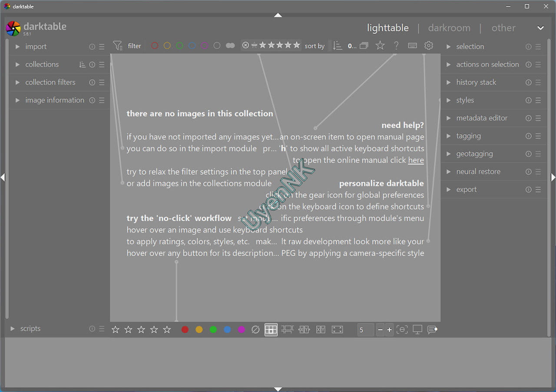
Task: Increase thumbnails per row with the plus button
Action: 389,330
